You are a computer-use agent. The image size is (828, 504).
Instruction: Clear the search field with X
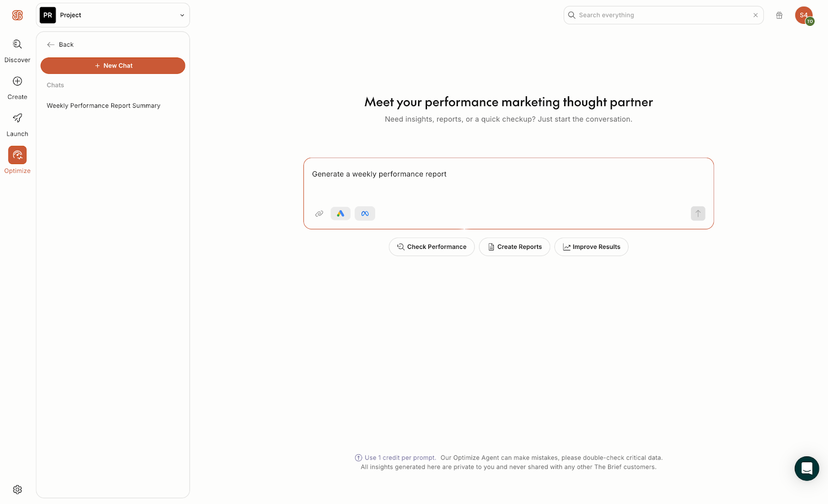756,16
